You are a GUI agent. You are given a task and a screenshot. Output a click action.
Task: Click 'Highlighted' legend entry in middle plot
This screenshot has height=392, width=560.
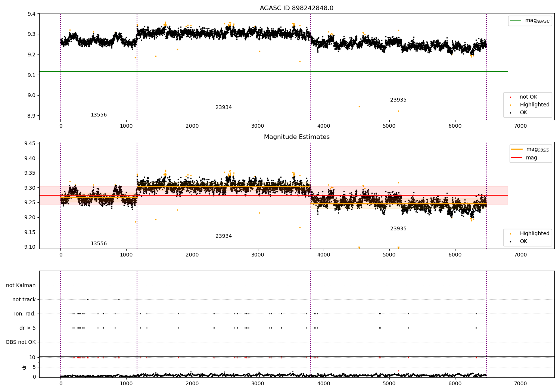(x=529, y=234)
